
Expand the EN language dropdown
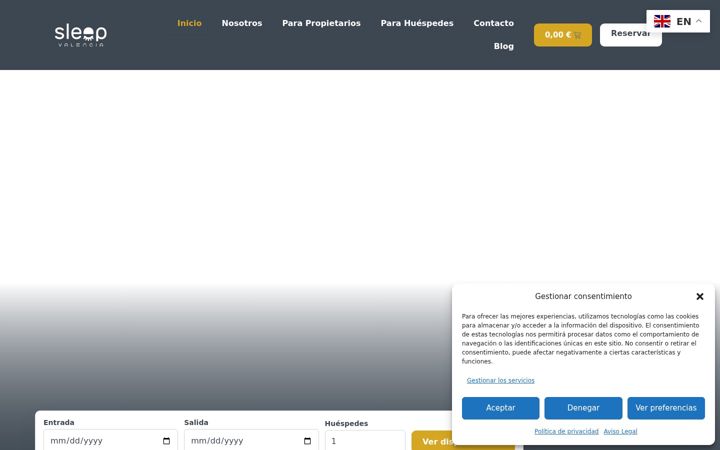[678, 22]
